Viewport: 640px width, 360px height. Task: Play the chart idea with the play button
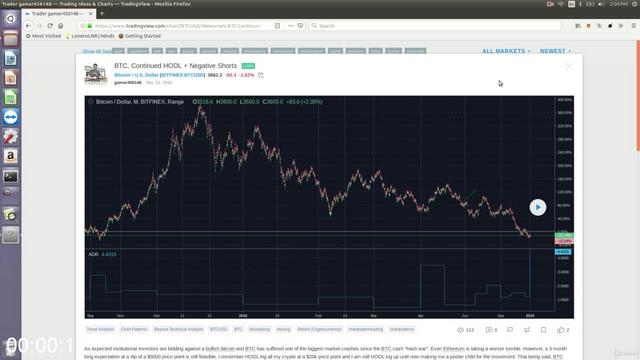(538, 207)
